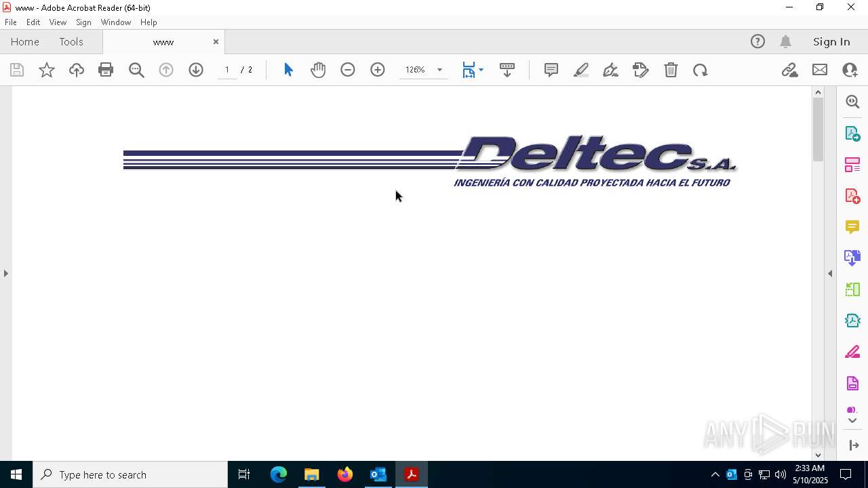The width and height of the screenshot is (868, 488).
Task: Open File Explorer from the taskbar
Action: tap(312, 474)
